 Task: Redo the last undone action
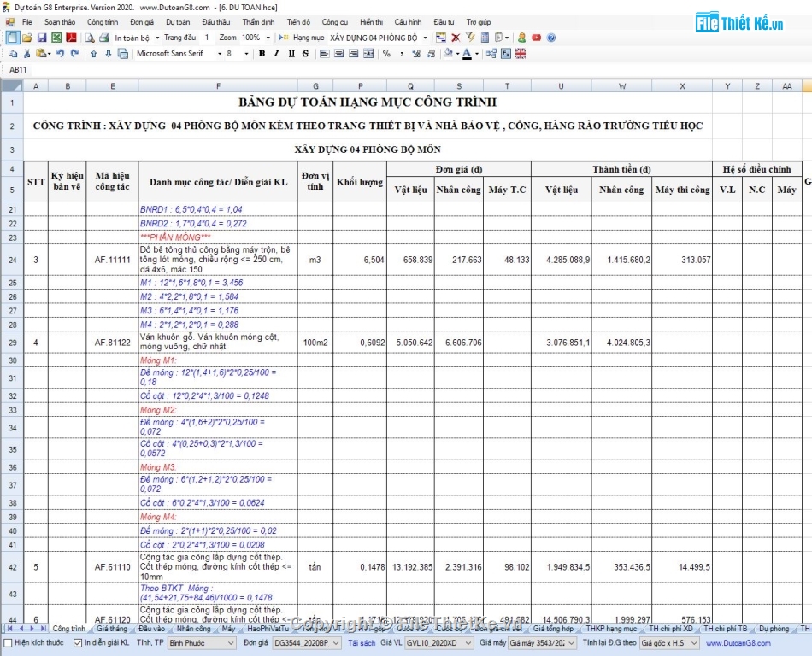coord(74,53)
